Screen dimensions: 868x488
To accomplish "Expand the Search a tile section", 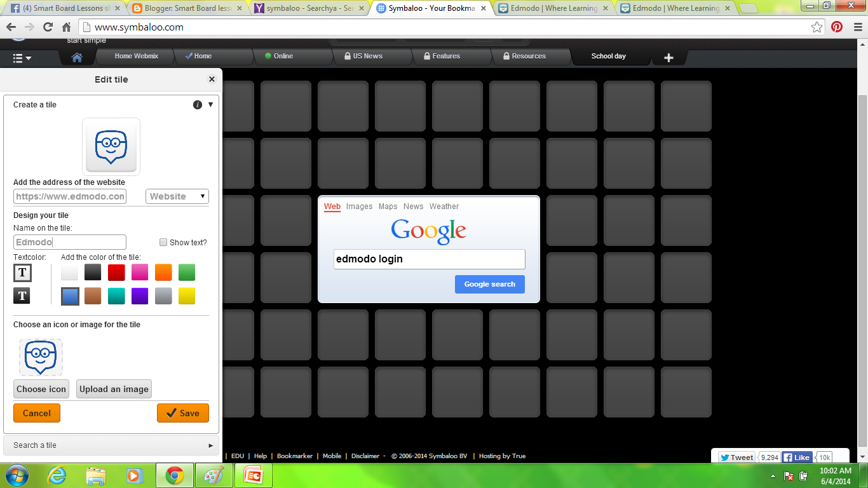I will (111, 445).
